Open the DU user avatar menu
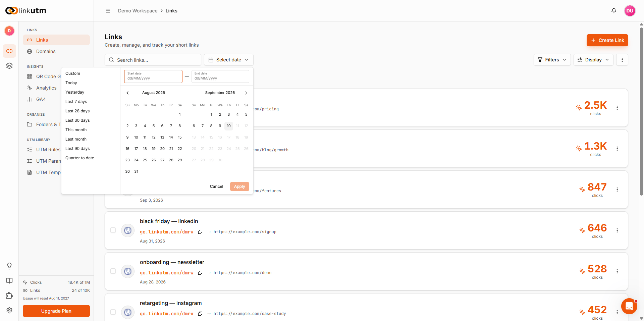This screenshot has width=644, height=321. [x=630, y=11]
